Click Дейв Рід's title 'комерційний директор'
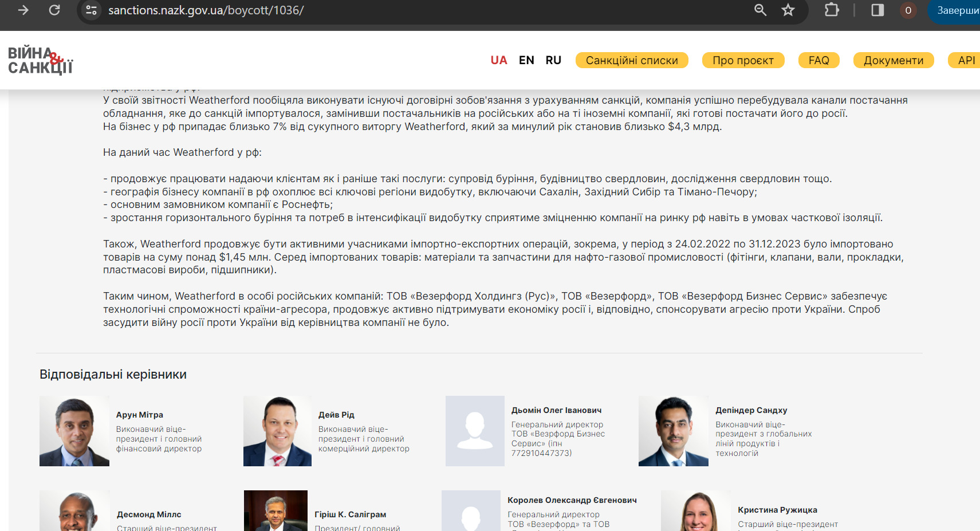 pos(364,449)
